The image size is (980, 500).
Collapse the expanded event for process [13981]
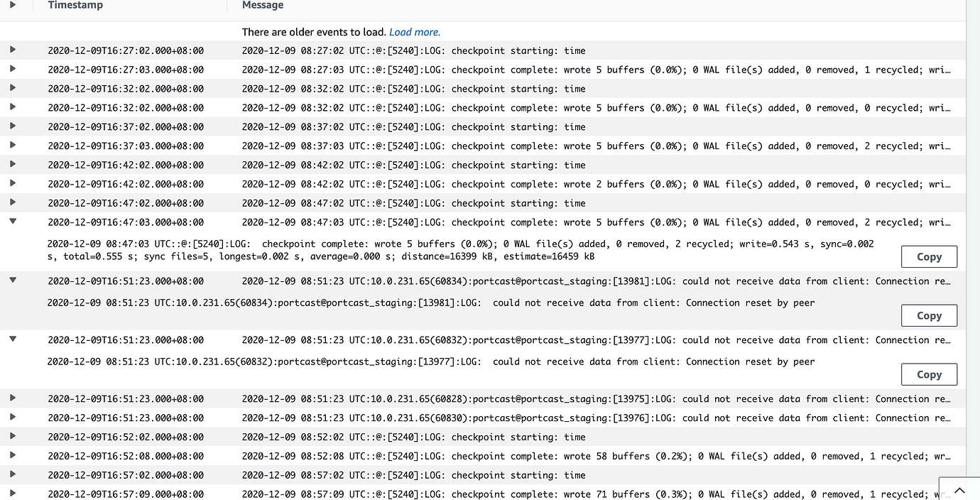pos(13,281)
